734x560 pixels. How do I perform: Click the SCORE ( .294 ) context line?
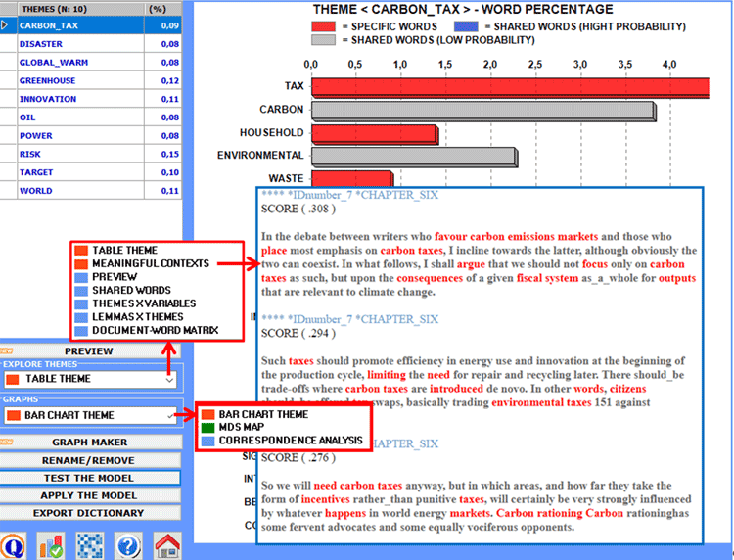point(298,334)
